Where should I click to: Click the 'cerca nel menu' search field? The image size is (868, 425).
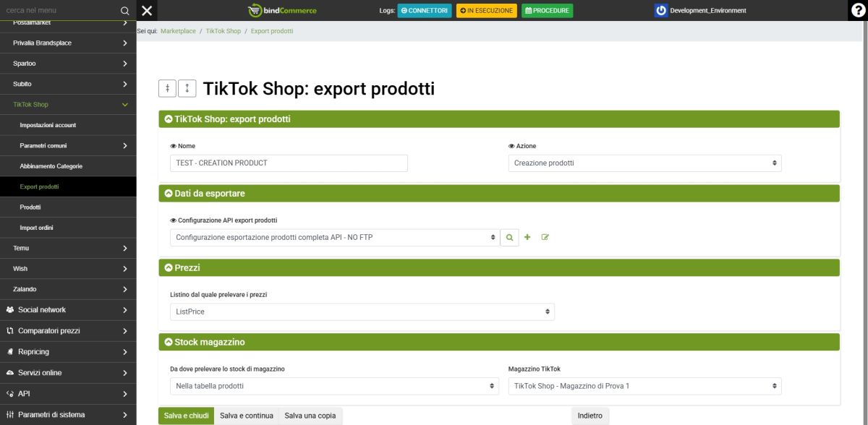coord(59,11)
